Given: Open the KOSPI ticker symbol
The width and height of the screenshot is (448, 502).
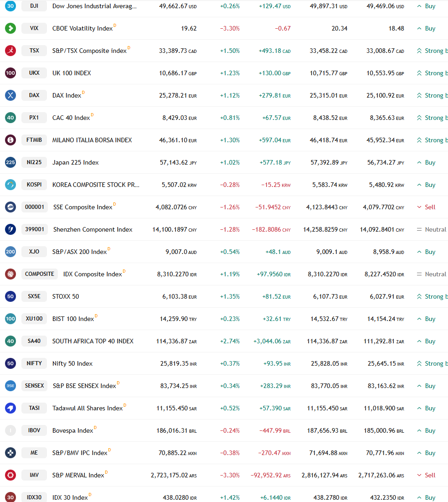Looking at the screenshot, I should 34,185.
